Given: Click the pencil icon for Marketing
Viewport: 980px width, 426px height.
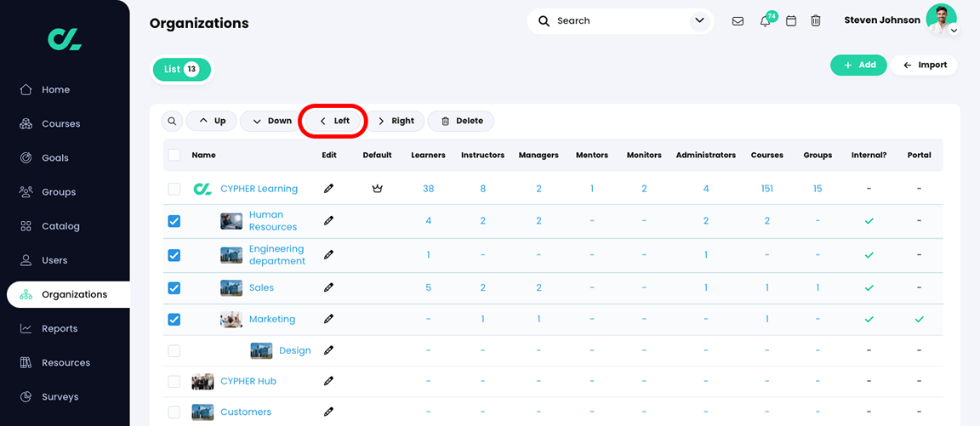Looking at the screenshot, I should 328,319.
